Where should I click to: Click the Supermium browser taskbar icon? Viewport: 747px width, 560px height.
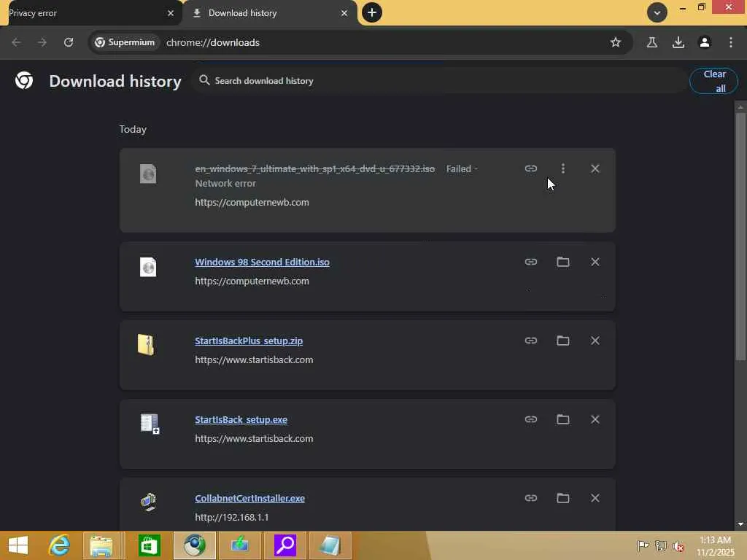(x=194, y=545)
